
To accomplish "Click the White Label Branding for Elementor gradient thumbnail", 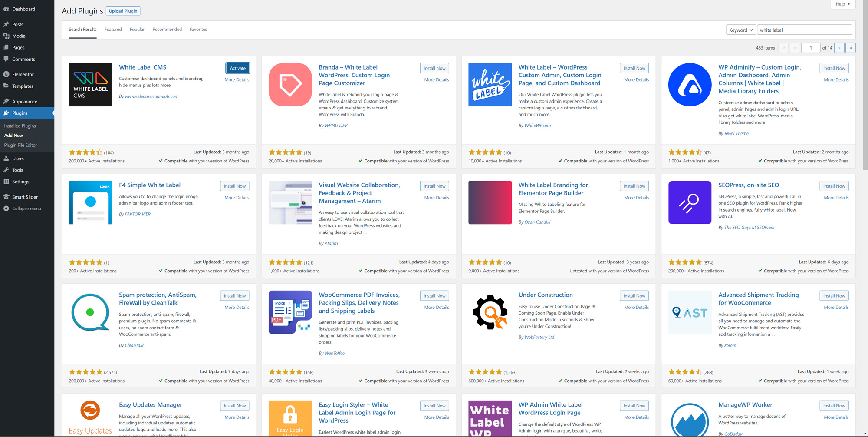I will click(x=490, y=202).
